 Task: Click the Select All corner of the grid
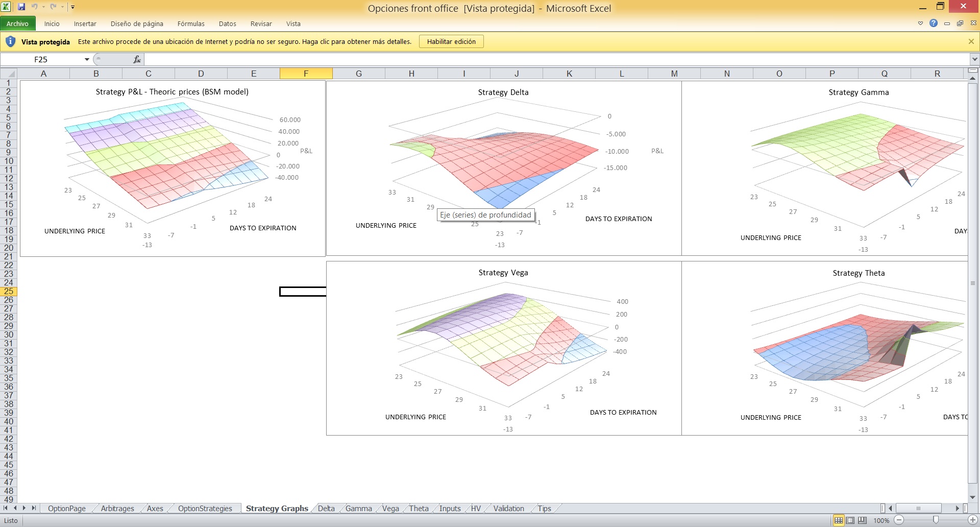click(9, 74)
